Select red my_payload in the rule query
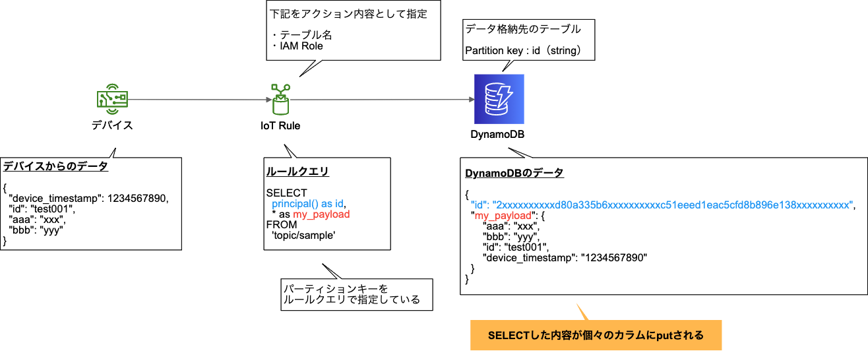 321,214
